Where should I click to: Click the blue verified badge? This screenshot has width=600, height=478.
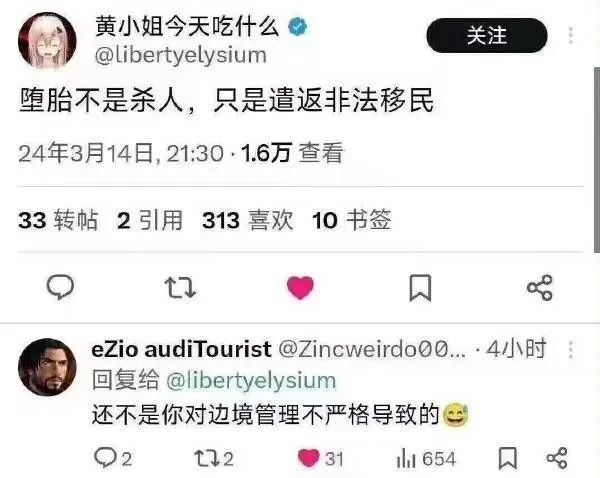[x=298, y=27]
